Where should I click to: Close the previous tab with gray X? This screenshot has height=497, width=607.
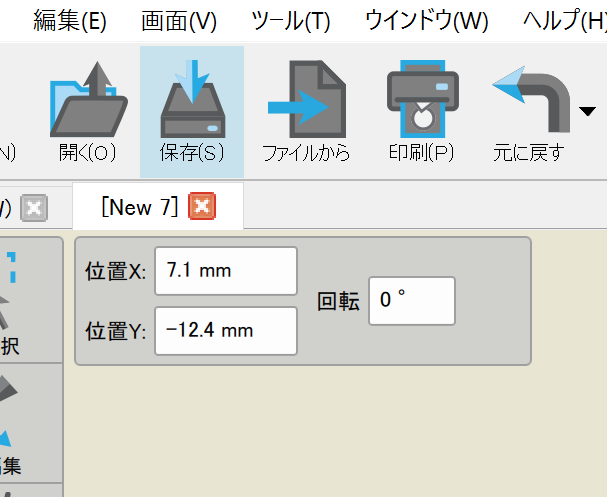click(x=34, y=208)
